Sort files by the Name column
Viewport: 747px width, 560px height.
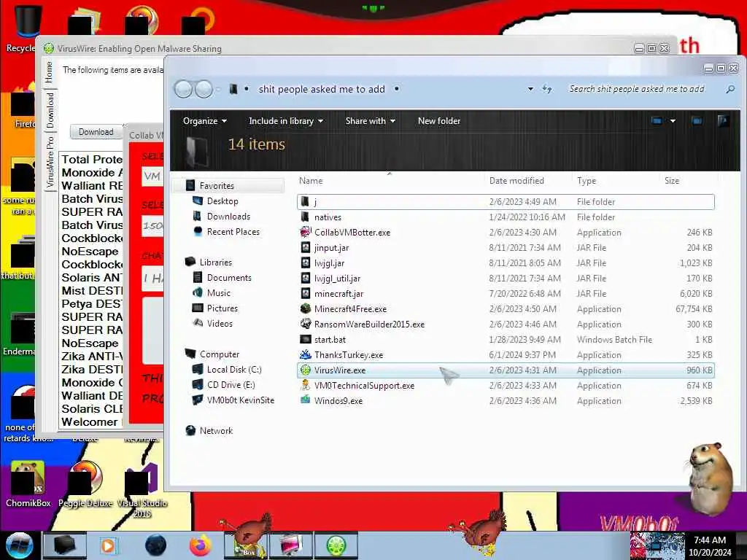tap(311, 181)
